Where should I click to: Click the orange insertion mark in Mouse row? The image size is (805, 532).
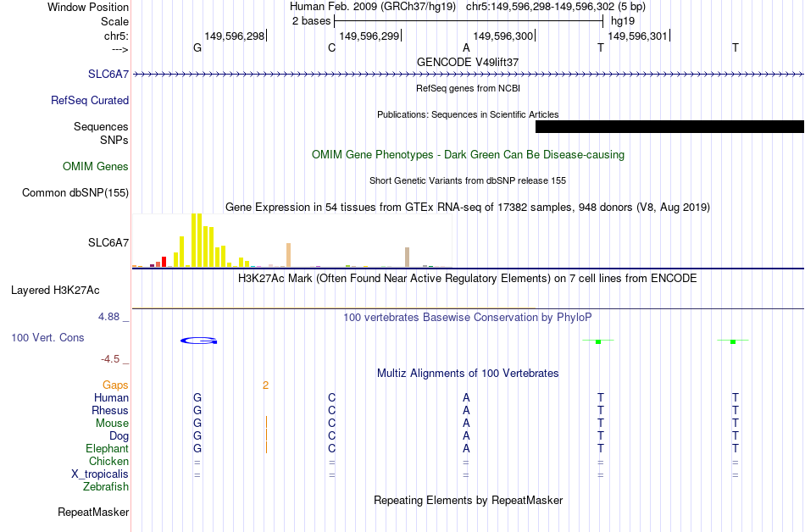[266, 422]
